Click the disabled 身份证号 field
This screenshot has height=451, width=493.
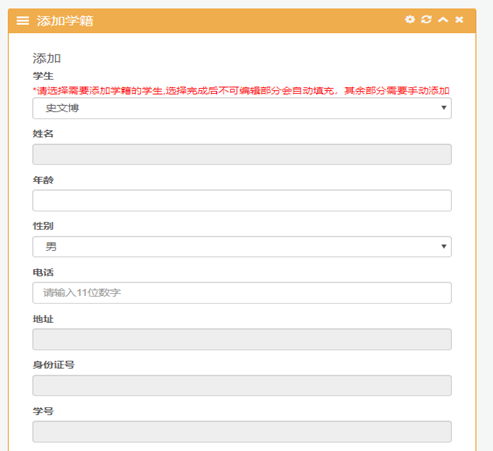242,386
